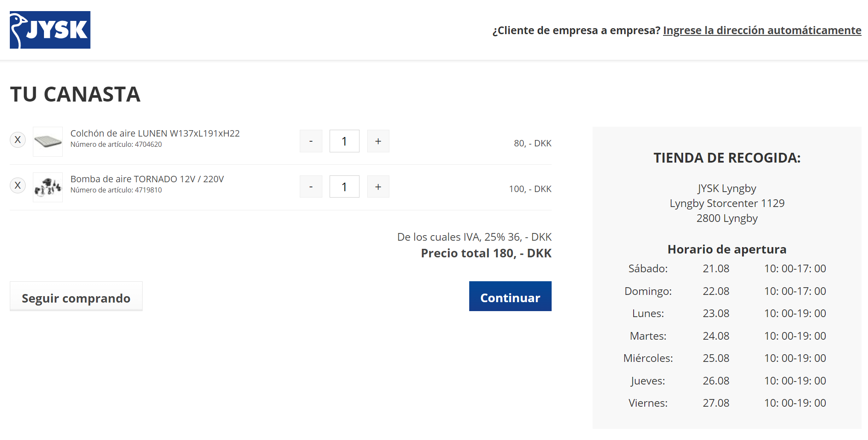The image size is (868, 440).
Task: Follow the 'Ingrese la dirección automáticamente' link
Action: pos(762,30)
